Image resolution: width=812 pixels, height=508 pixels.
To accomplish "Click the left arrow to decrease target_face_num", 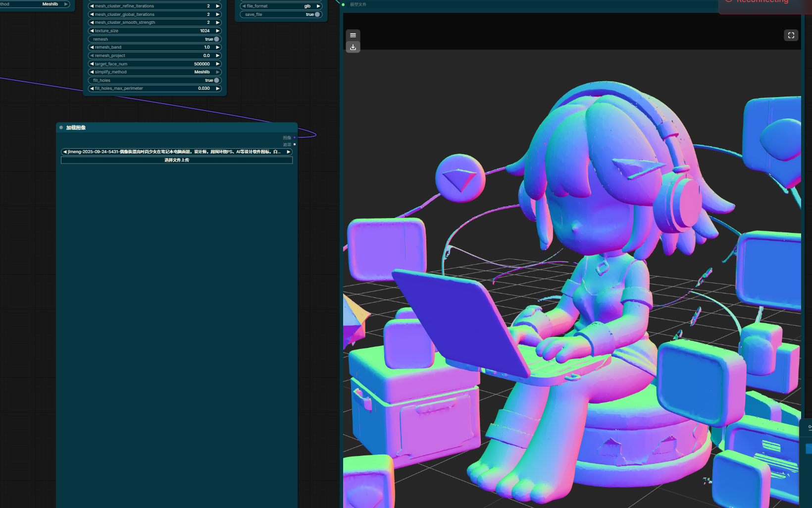I will (x=92, y=64).
